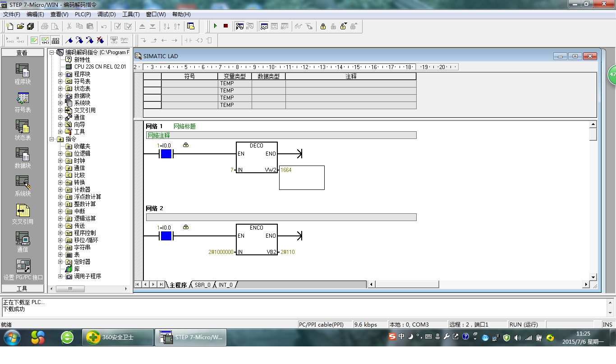616x364 pixels.
Task: Click the ladder editor vertical scrollbar
Action: [x=593, y=201]
